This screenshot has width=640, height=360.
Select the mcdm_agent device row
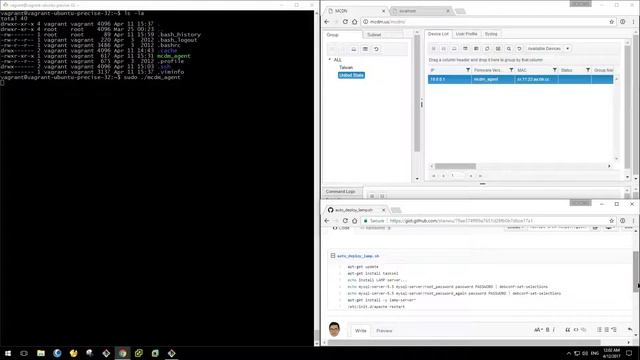520,79
